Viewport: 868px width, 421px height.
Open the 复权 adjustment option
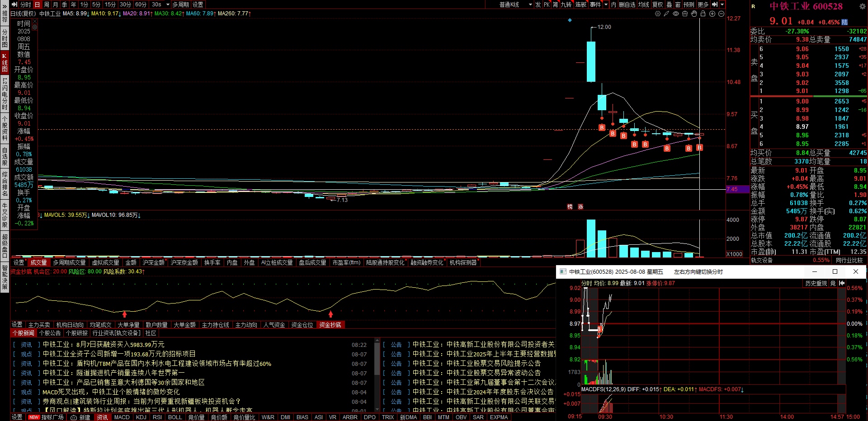click(657, 5)
